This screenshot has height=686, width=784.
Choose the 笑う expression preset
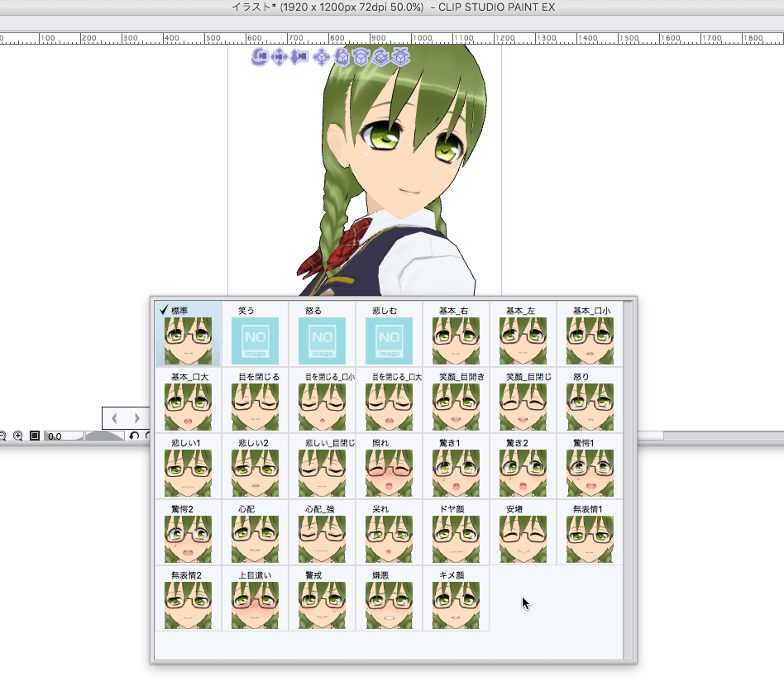(255, 335)
